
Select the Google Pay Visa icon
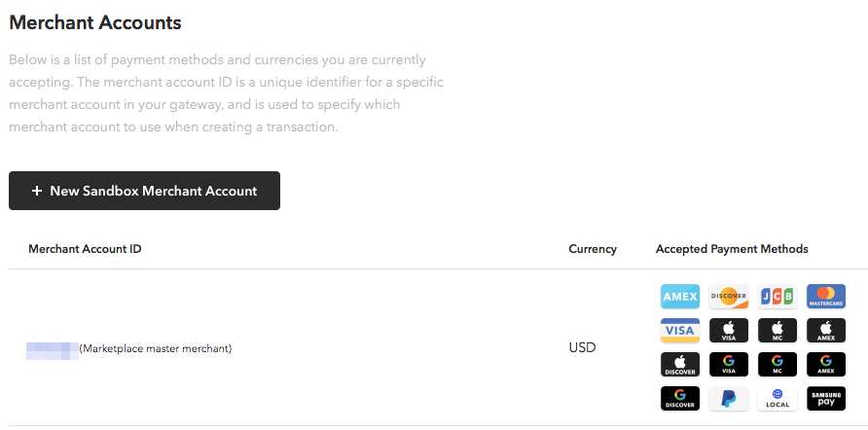click(728, 365)
